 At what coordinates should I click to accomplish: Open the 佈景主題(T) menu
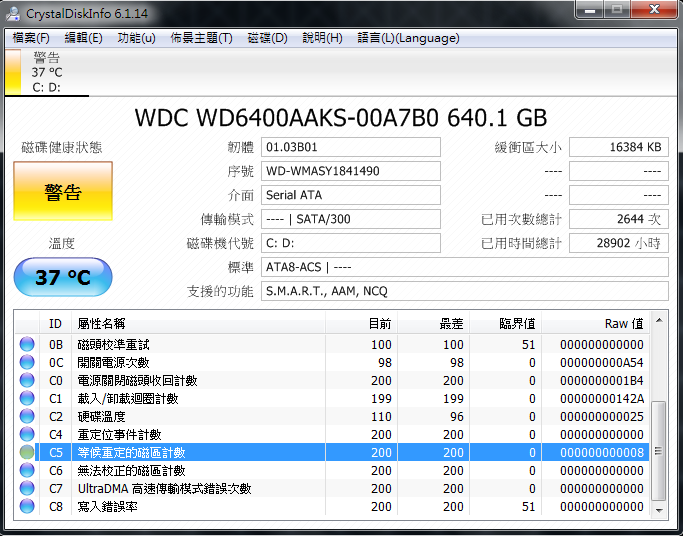pyautogui.click(x=201, y=38)
